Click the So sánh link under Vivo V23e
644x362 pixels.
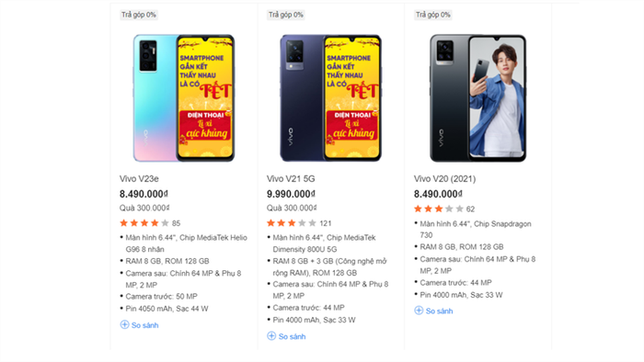(145, 325)
